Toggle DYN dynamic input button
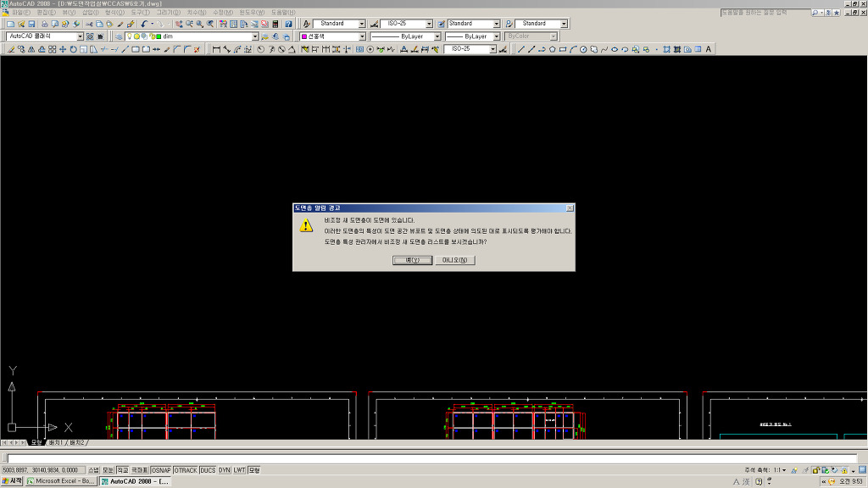 224,470
